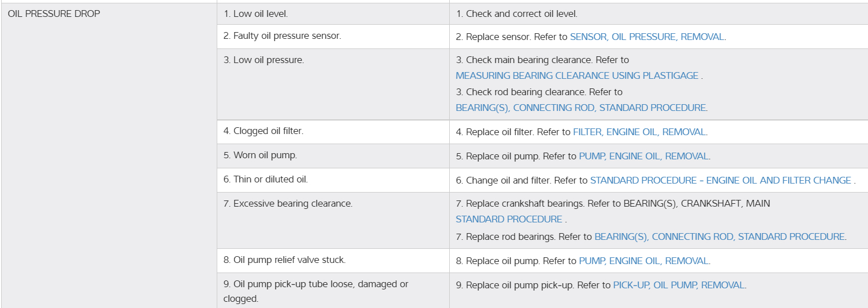The image size is (868, 308).
Task: Open the SENSOR, OIL PRESSURE, REMOVAL link
Action: [x=647, y=37]
